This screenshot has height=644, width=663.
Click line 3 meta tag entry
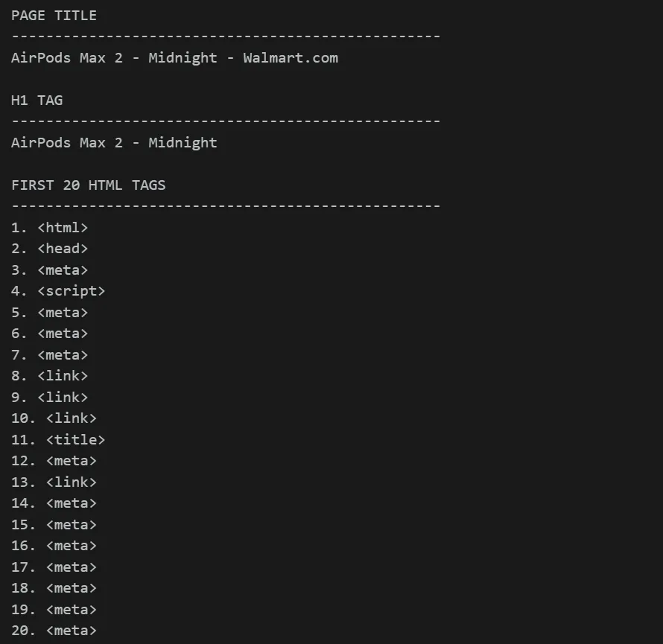click(49, 270)
